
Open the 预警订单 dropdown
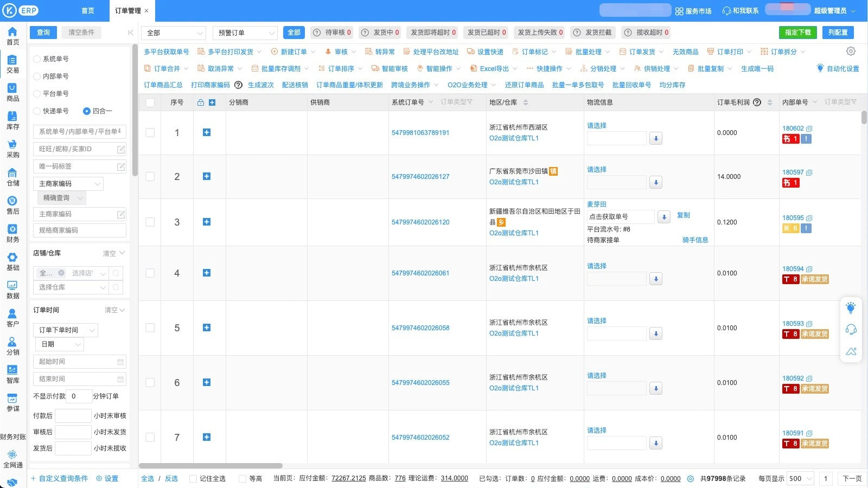(x=245, y=33)
